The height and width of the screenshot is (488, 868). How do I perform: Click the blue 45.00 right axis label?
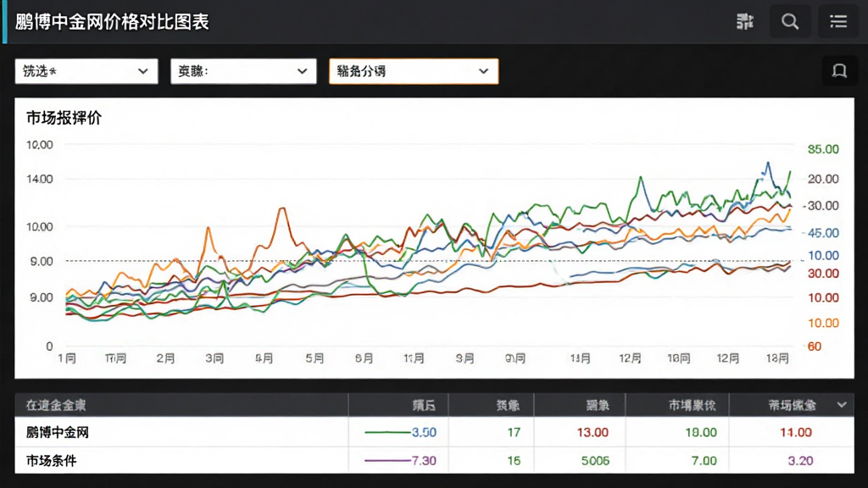tap(823, 233)
